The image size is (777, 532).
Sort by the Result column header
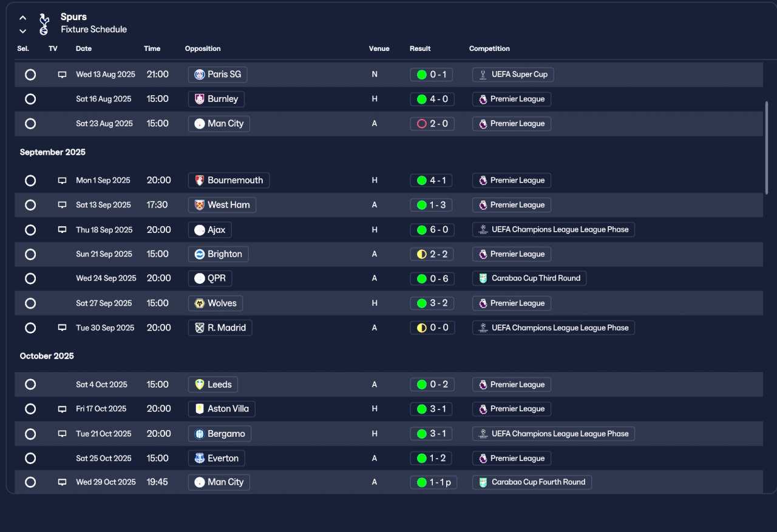(420, 49)
